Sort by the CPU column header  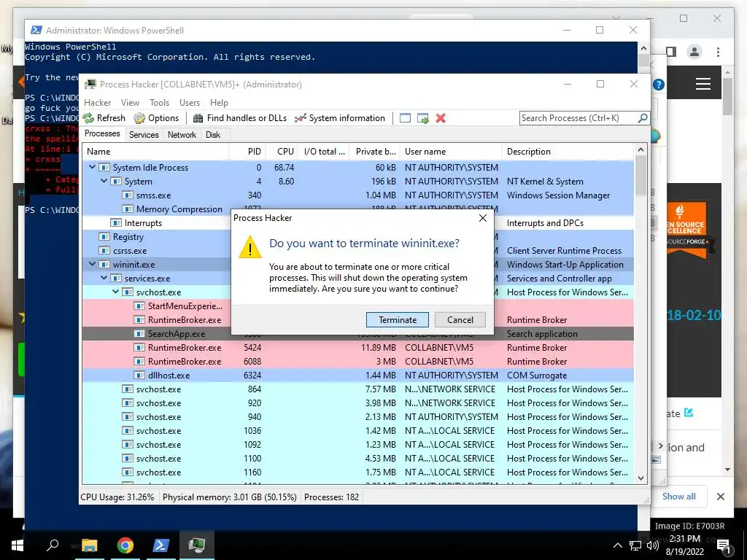click(282, 152)
